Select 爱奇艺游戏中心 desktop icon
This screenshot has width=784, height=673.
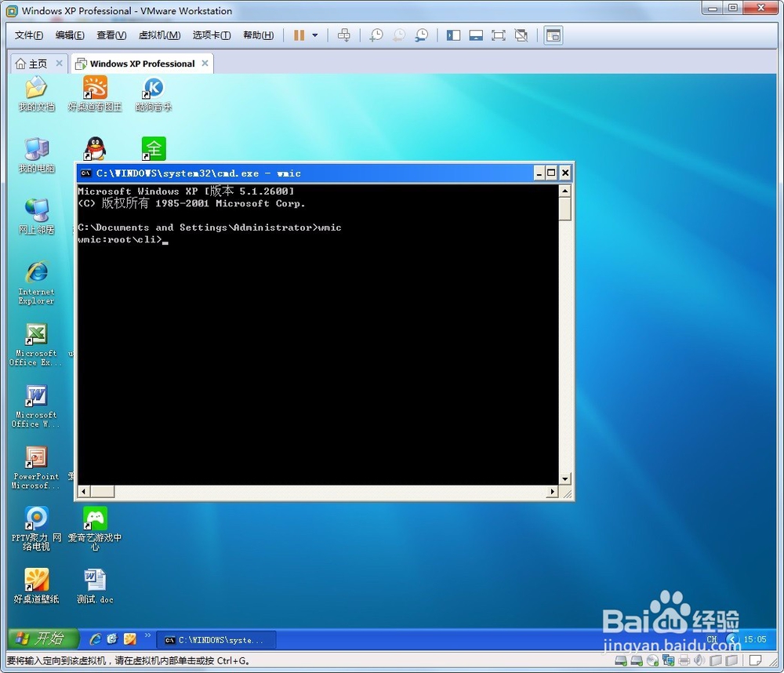[95, 529]
